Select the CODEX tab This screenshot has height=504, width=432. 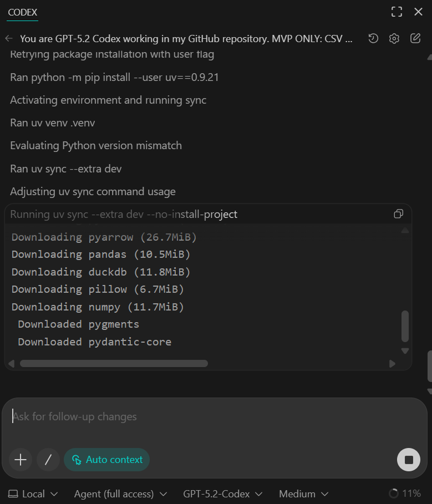22,12
